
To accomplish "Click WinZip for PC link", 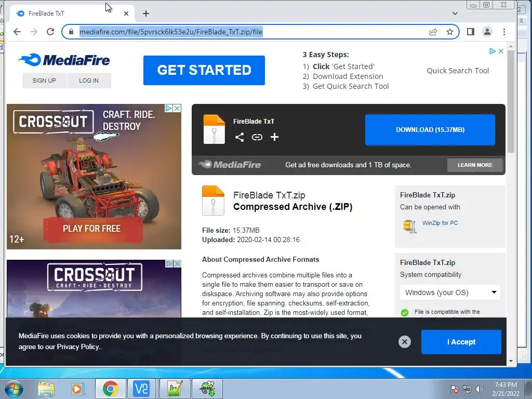I will click(440, 223).
